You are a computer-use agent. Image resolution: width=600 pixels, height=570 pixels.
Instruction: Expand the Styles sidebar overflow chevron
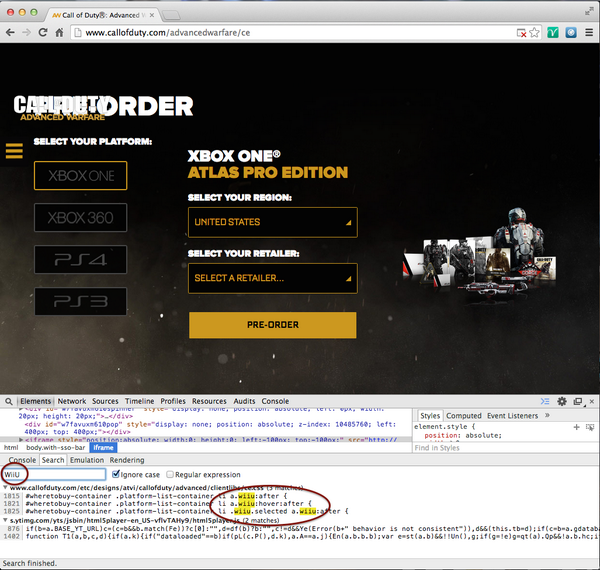coord(545,415)
